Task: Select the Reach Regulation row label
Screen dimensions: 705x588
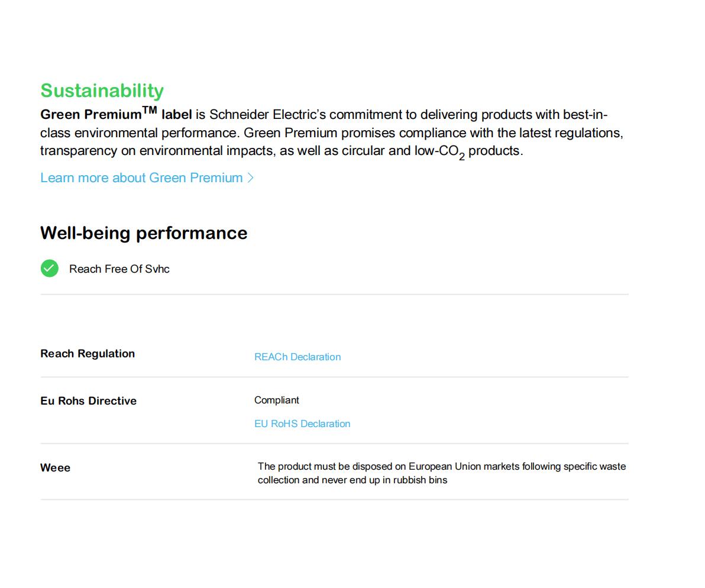Action: (88, 354)
